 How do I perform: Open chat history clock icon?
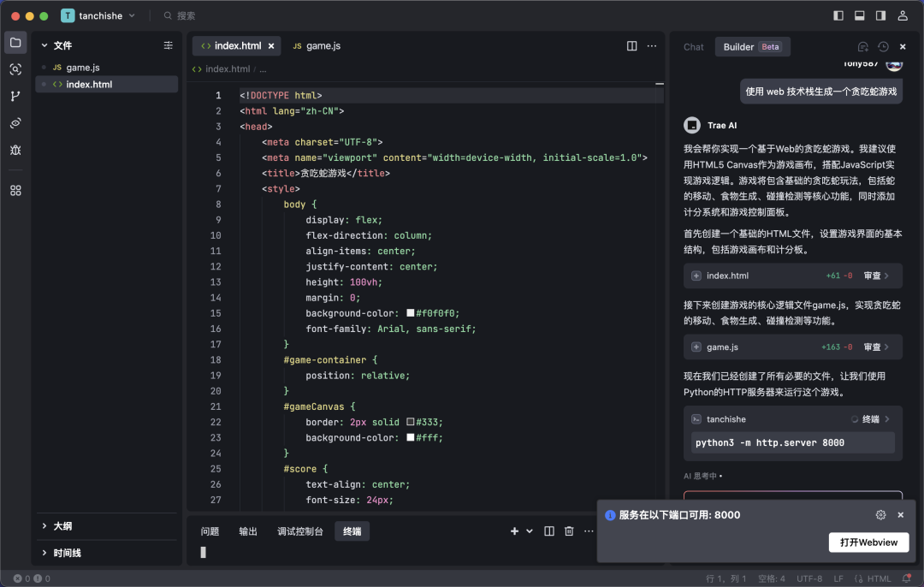click(883, 47)
